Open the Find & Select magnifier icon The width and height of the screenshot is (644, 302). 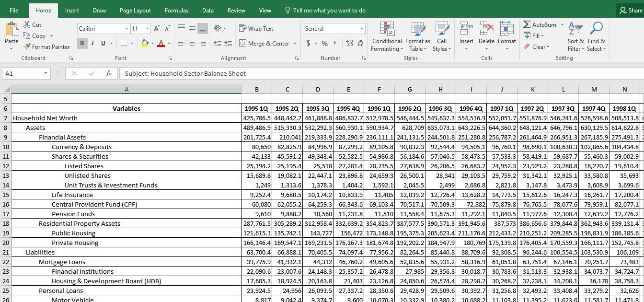[x=596, y=29]
